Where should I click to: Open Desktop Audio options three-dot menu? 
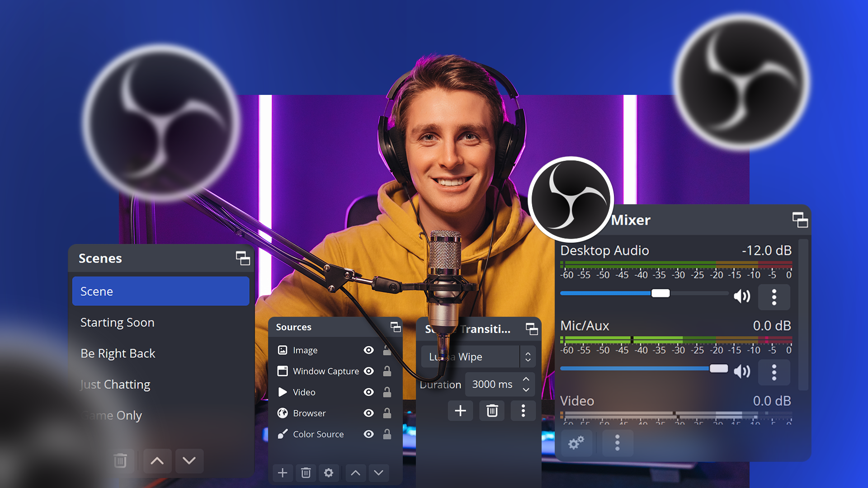pyautogui.click(x=774, y=297)
